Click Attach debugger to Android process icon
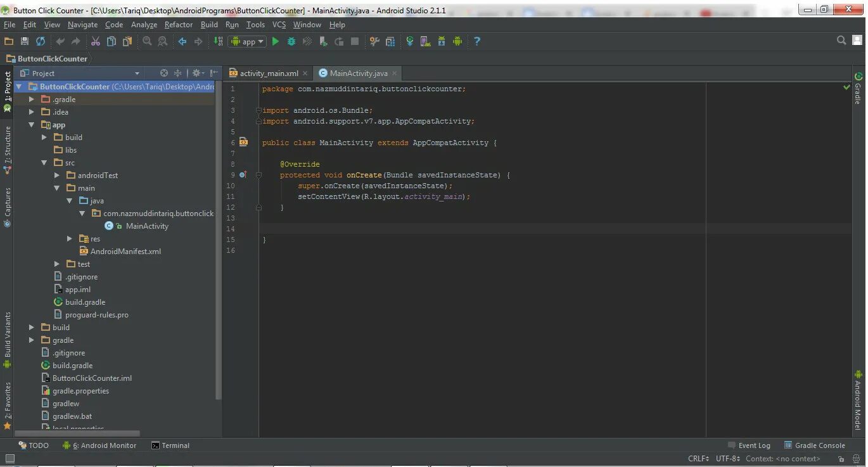 (323, 41)
